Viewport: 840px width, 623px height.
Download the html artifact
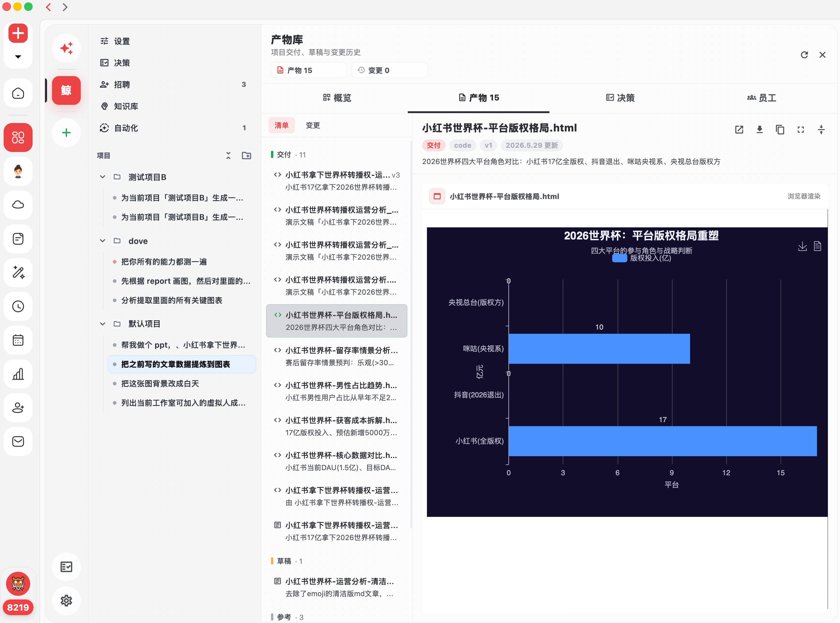(760, 130)
